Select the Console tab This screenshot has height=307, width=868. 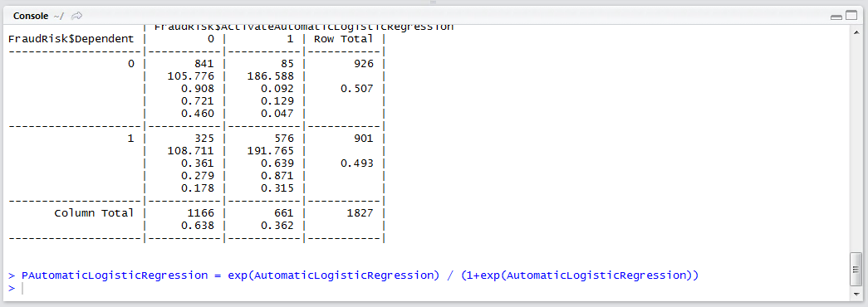click(x=31, y=16)
